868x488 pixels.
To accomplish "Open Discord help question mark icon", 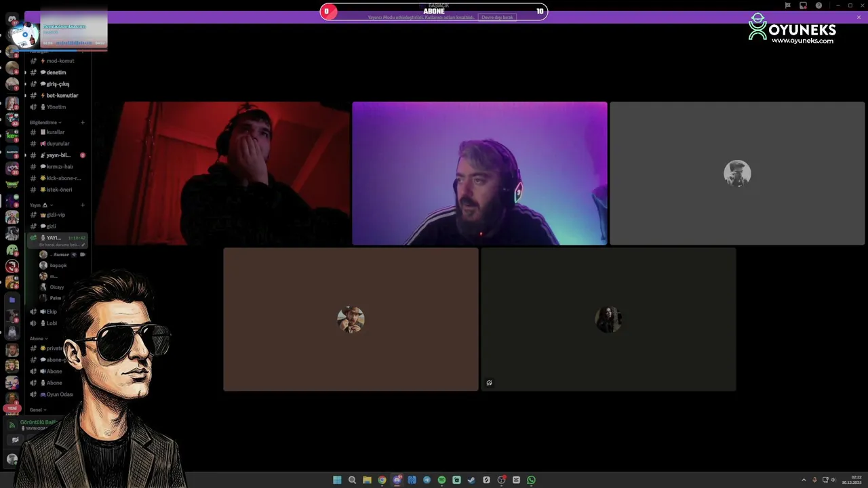I will click(x=818, y=5).
